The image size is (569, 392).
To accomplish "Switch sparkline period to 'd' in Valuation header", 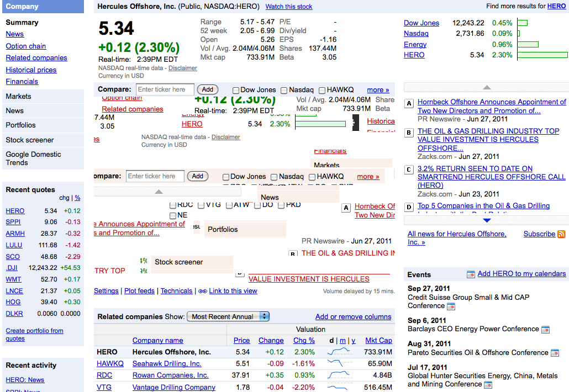I will [x=331, y=341].
